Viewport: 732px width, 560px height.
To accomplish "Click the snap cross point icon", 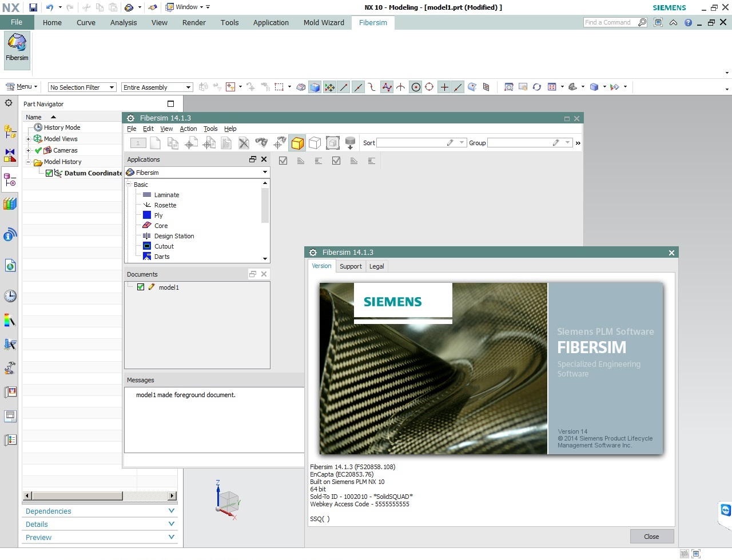I will (x=444, y=87).
